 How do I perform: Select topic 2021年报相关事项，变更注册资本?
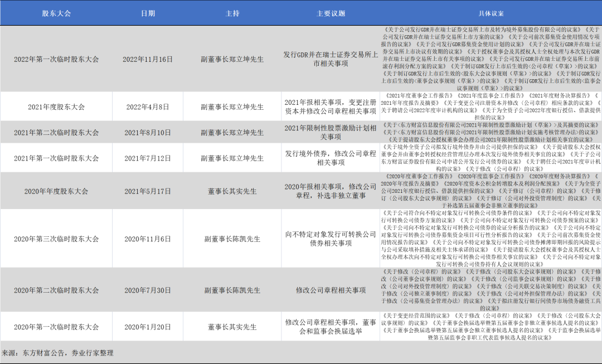[331, 106]
